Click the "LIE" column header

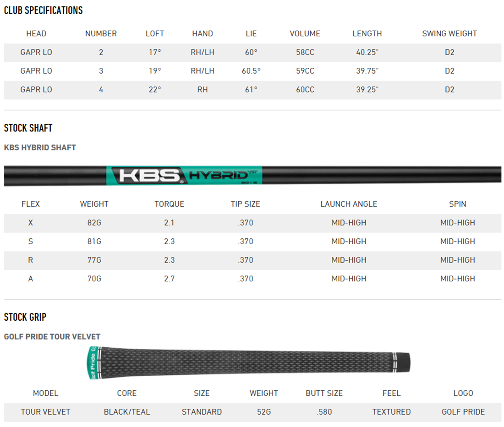tap(252, 34)
